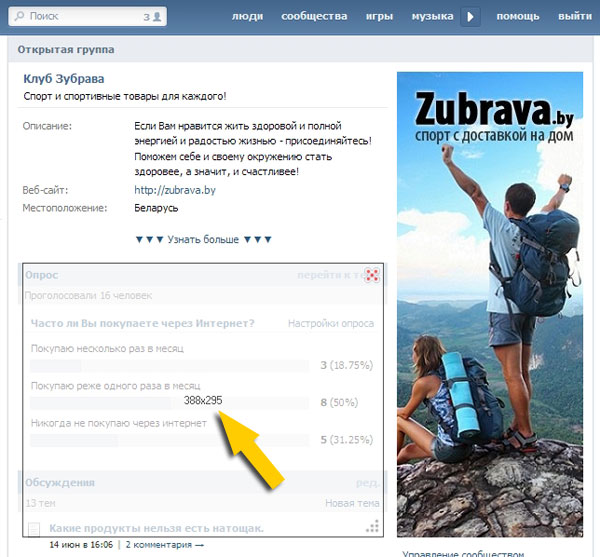Click Новая тема to start a topic

point(351,502)
